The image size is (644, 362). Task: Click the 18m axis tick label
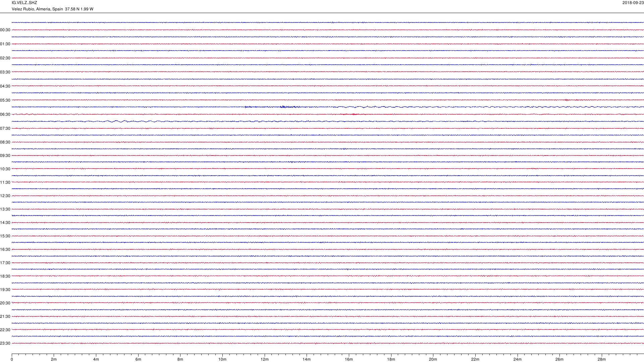click(x=391, y=359)
